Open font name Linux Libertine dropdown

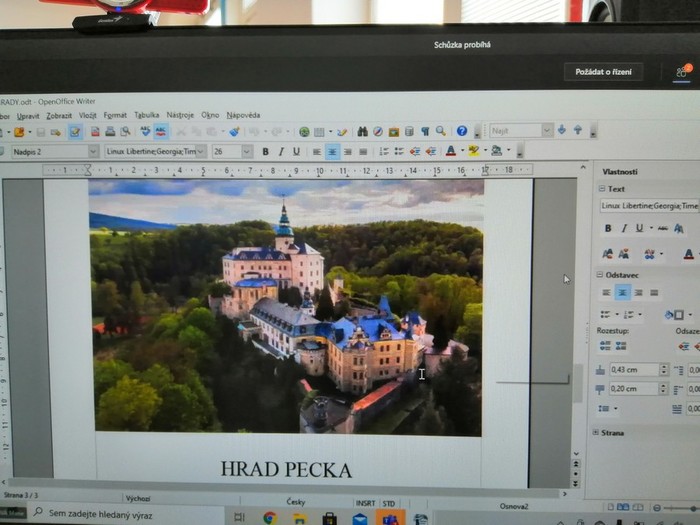(201, 152)
